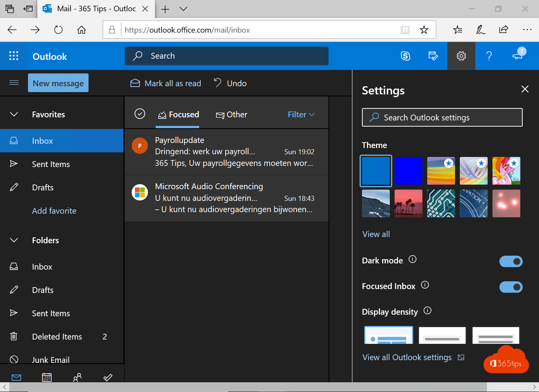Close settings via the gear icon
Screen dimensions: 539x392
pos(461,56)
